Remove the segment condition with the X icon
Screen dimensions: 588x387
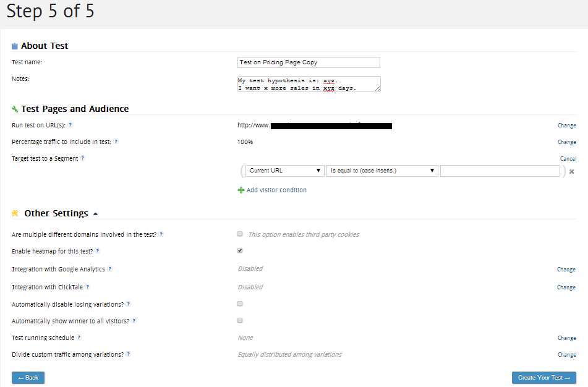(571, 171)
